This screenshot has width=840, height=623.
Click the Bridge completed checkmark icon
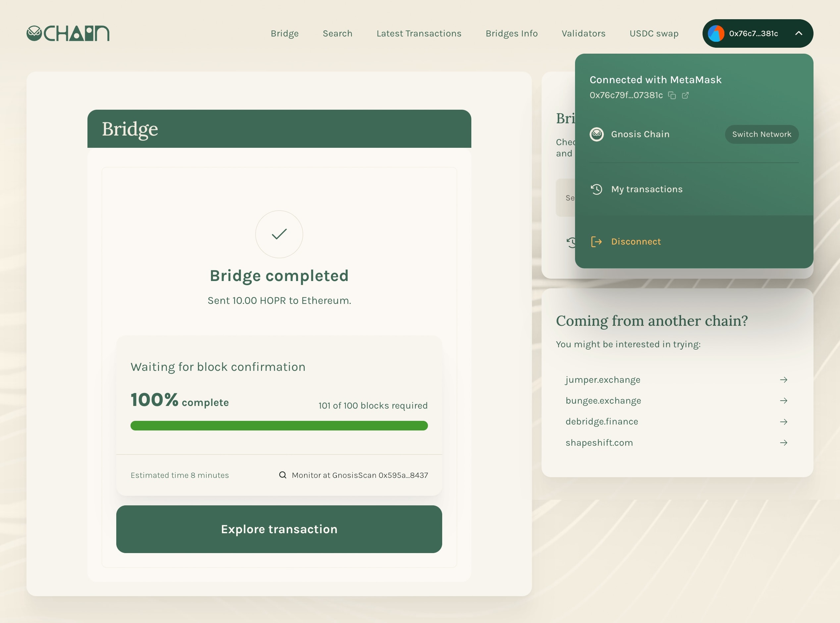coord(279,234)
